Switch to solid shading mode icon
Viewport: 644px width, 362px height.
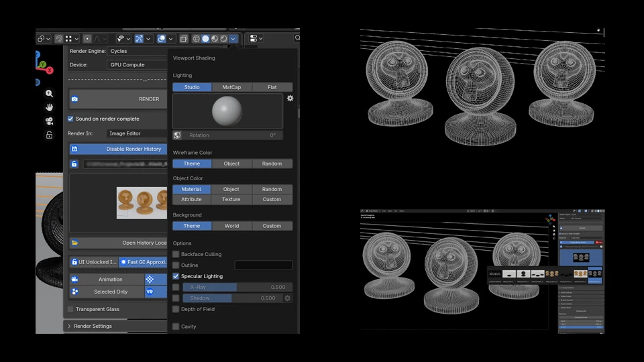click(205, 39)
